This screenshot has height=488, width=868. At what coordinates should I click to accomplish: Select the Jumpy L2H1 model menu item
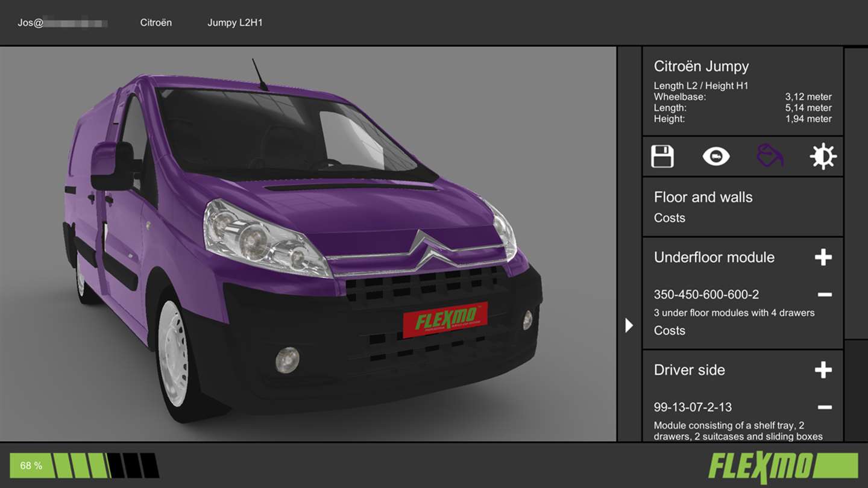[235, 23]
